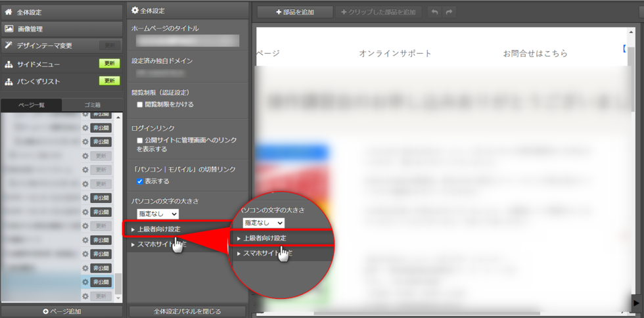
Task: Switch to the ゴミ箱 tab
Action: (x=93, y=105)
